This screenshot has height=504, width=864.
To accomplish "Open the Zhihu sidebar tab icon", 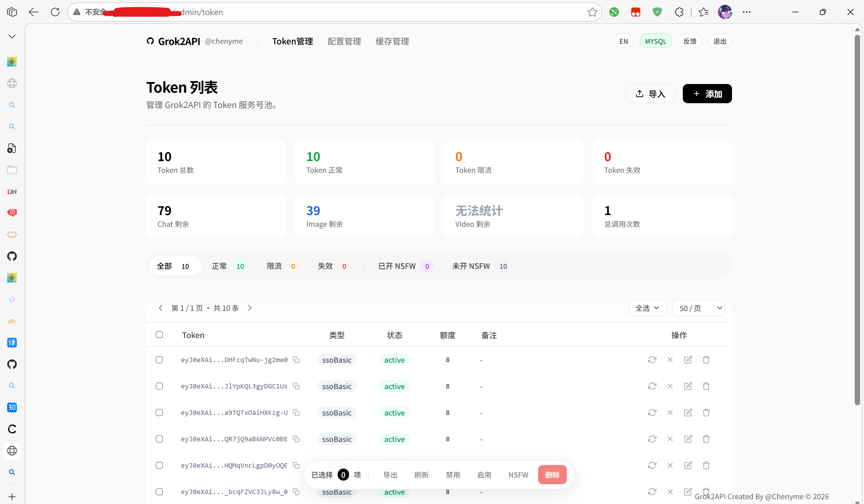I will [x=12, y=407].
